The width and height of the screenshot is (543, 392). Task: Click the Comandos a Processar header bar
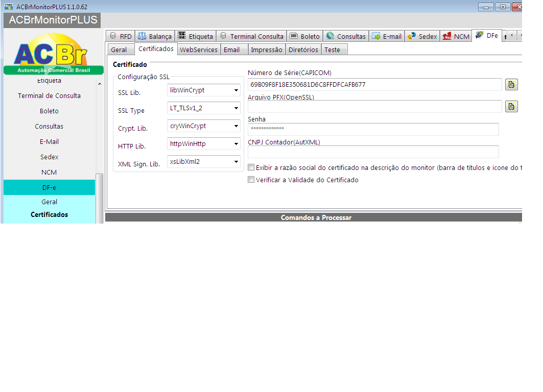pyautogui.click(x=314, y=217)
